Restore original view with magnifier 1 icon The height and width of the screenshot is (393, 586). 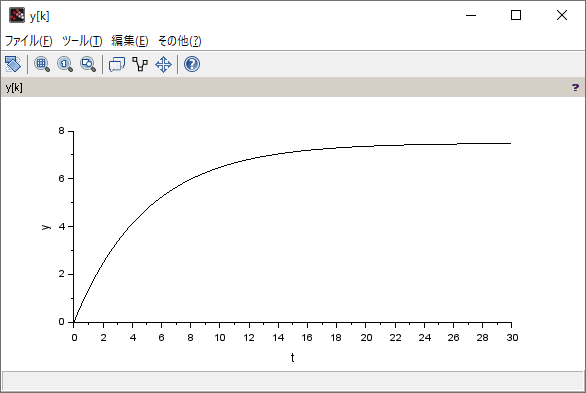(65, 64)
